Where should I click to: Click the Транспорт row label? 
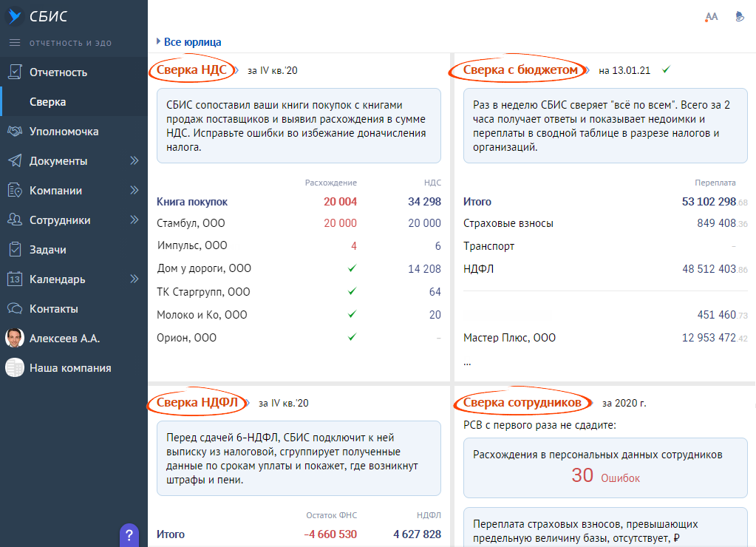pos(488,246)
